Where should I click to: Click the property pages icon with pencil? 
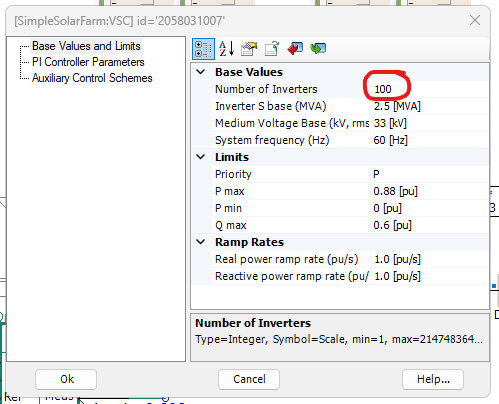[x=249, y=49]
